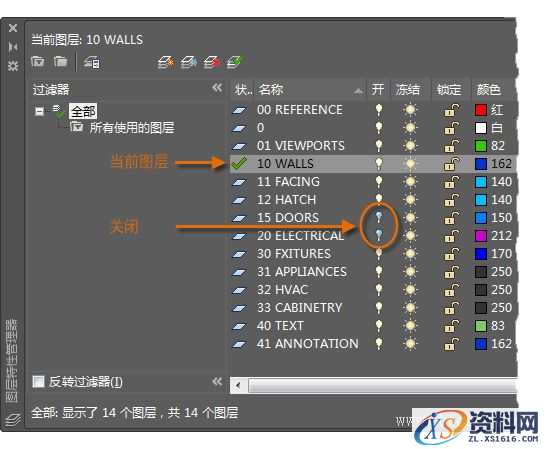Select the 全部 filter tree item

[x=83, y=111]
